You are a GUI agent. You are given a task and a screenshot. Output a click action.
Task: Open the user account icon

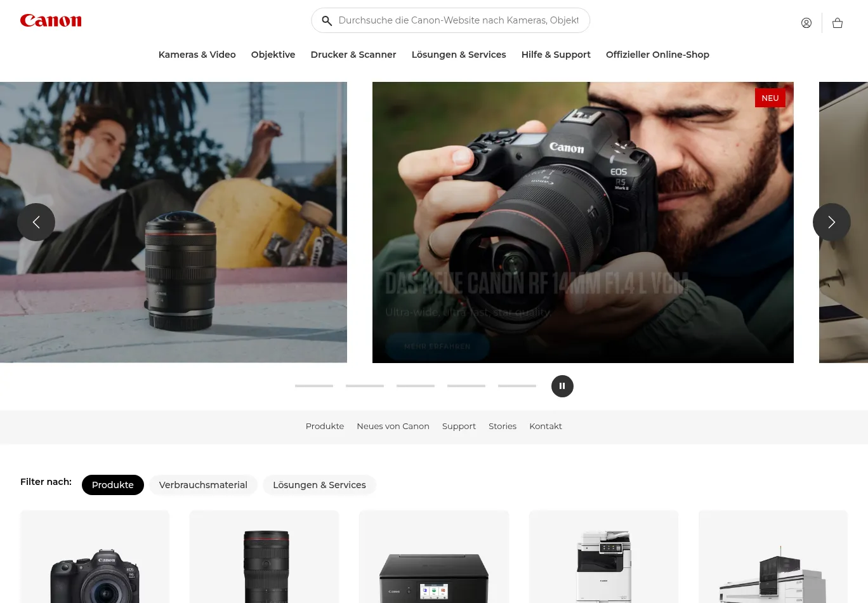(806, 23)
